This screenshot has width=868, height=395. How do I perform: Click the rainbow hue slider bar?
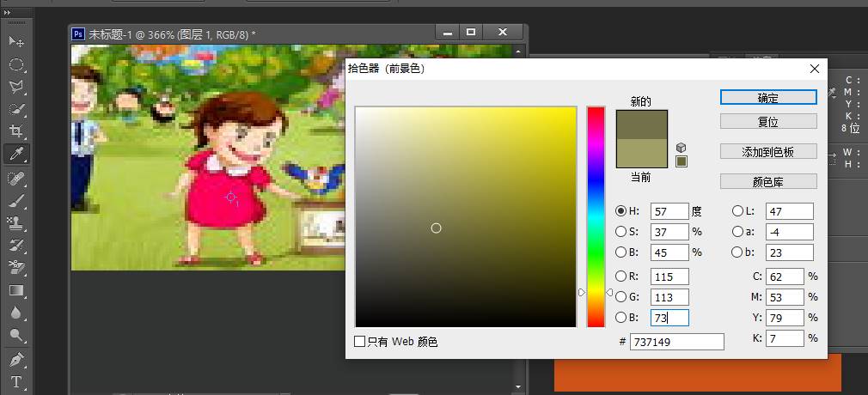(596, 217)
